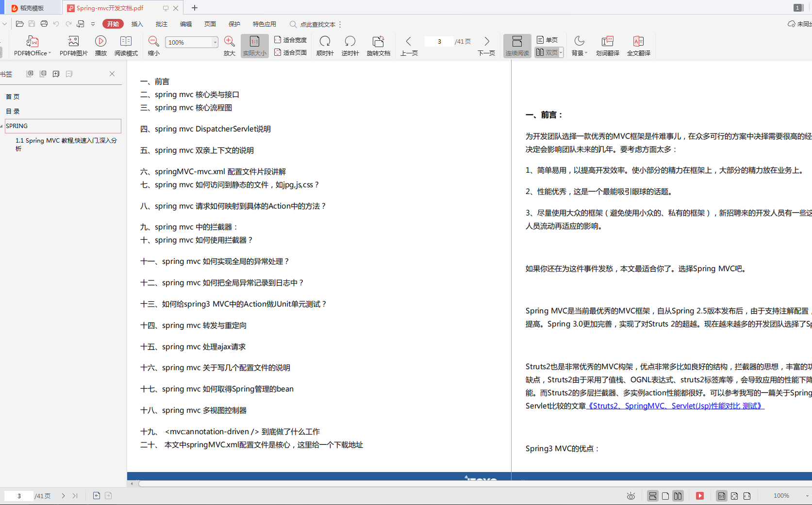The height and width of the screenshot is (505, 812).
Task: Open the Struts2、SpringMVC、Servlet性能对比 link
Action: tap(676, 406)
